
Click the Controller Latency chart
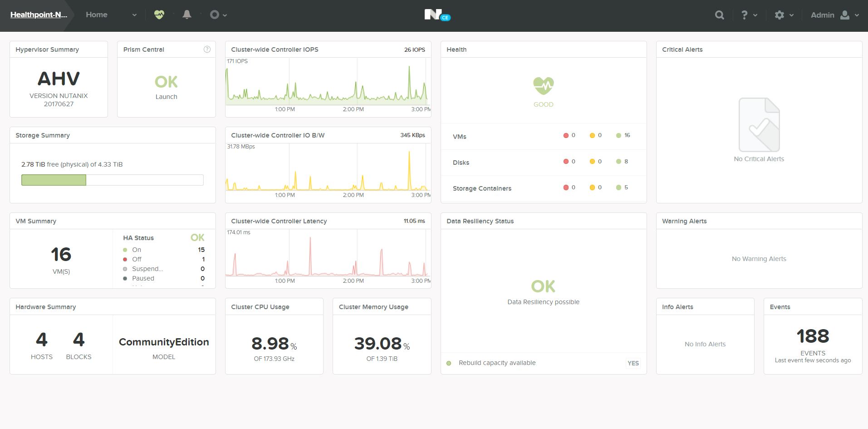click(328, 256)
